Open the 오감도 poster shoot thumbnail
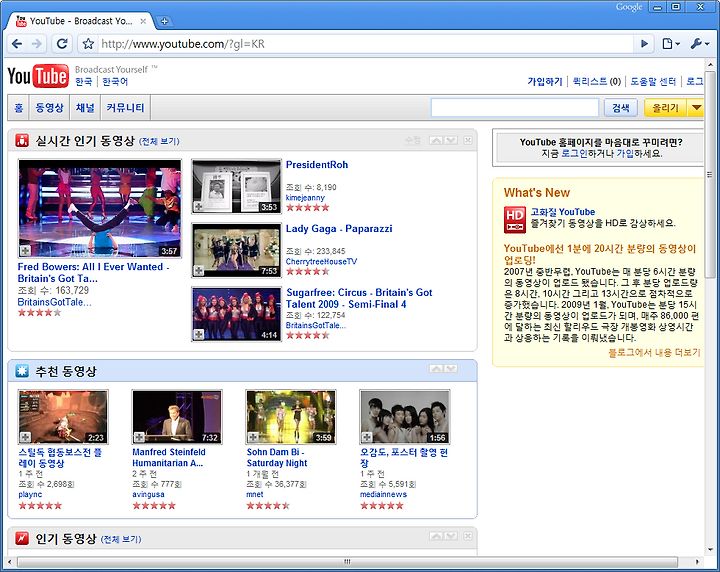The image size is (720, 572). click(405, 417)
